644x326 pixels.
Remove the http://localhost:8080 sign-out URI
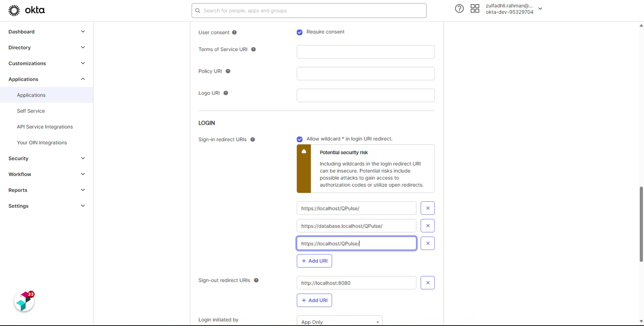click(x=428, y=283)
